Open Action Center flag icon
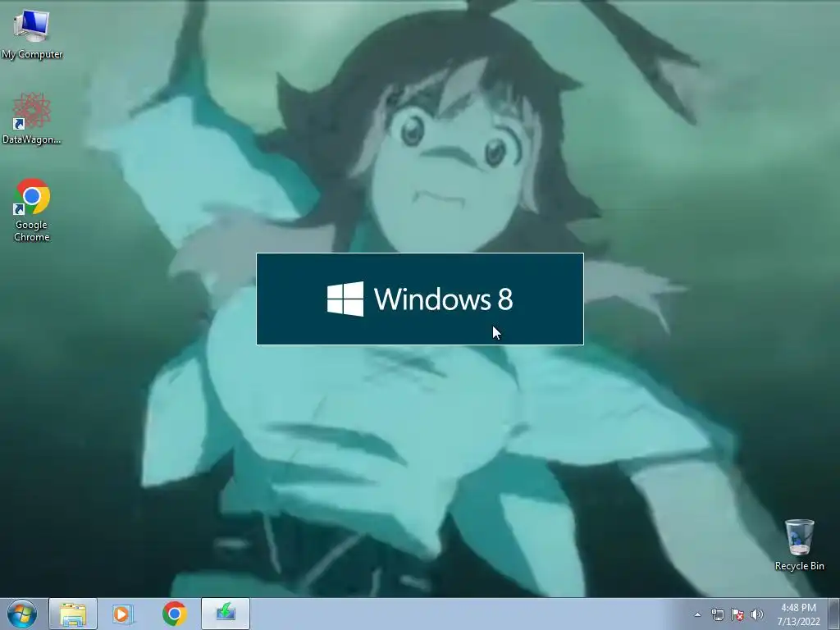The image size is (840, 630). click(737, 614)
